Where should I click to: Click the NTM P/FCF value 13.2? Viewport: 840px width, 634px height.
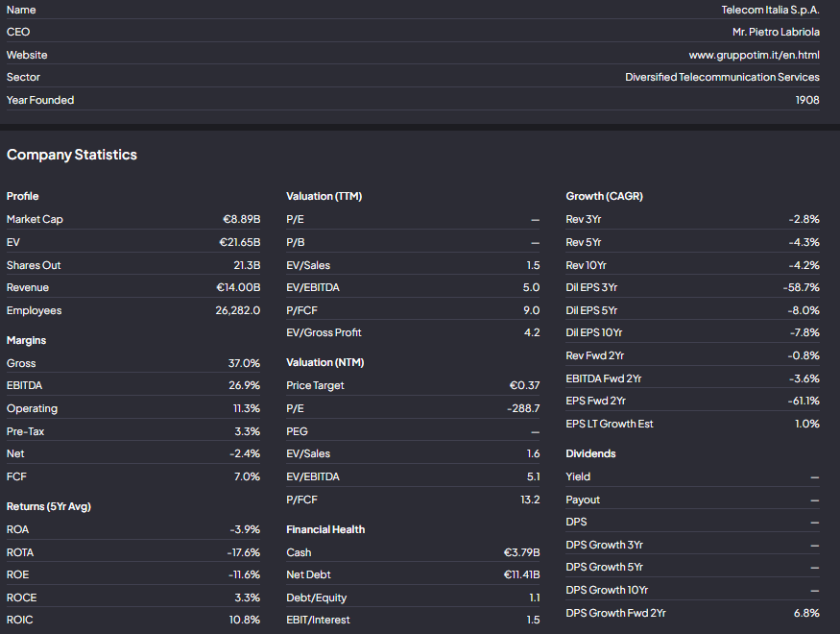tap(530, 500)
